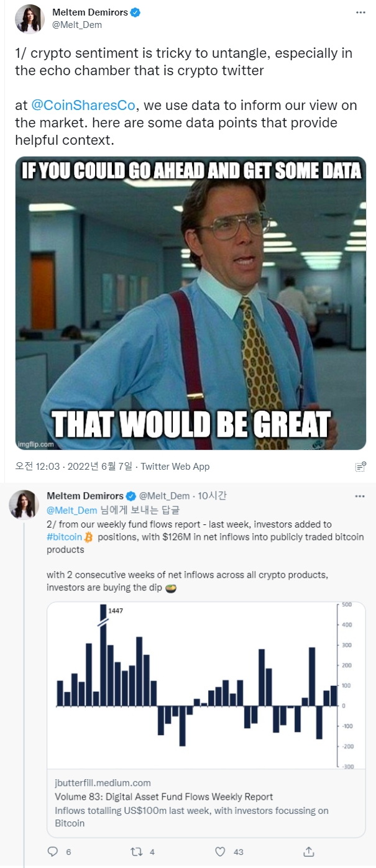Click the @Melt_Dem reply-to mention
The height and width of the screenshot is (868, 376).
tap(71, 510)
